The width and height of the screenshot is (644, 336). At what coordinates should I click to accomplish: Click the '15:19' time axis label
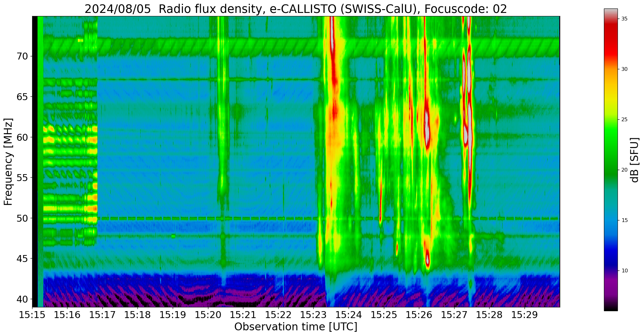click(x=173, y=315)
